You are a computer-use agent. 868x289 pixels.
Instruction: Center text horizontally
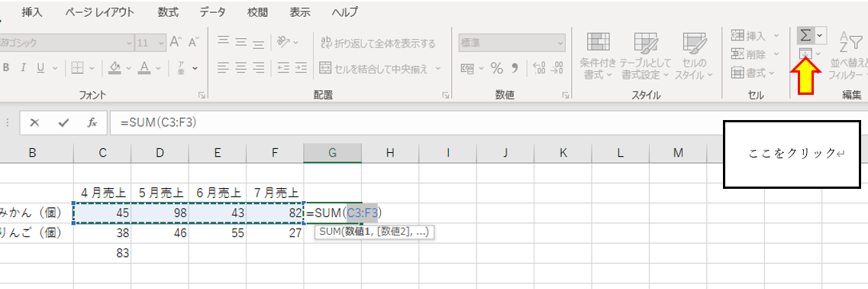pyautogui.click(x=240, y=68)
